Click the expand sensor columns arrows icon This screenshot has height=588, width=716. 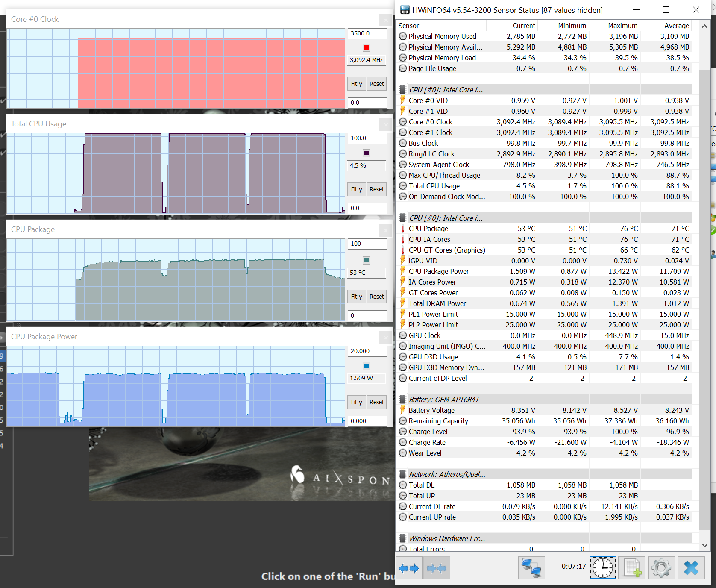tap(409, 568)
